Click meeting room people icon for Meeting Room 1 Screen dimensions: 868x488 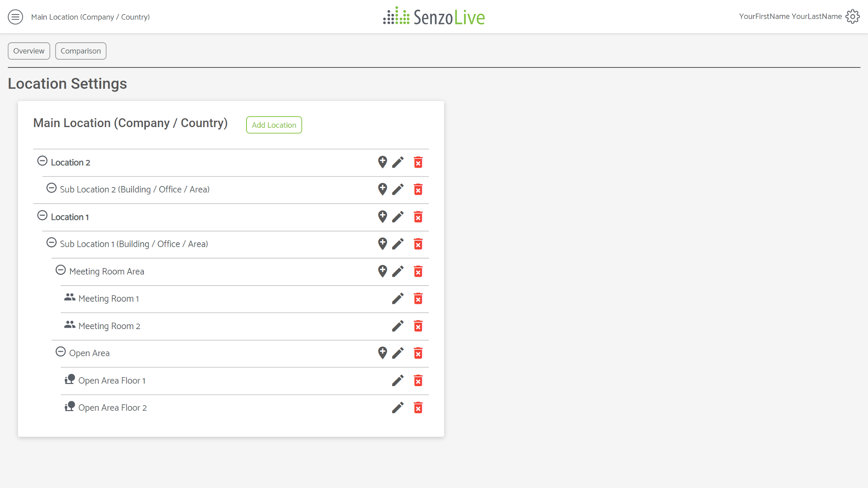tap(70, 297)
